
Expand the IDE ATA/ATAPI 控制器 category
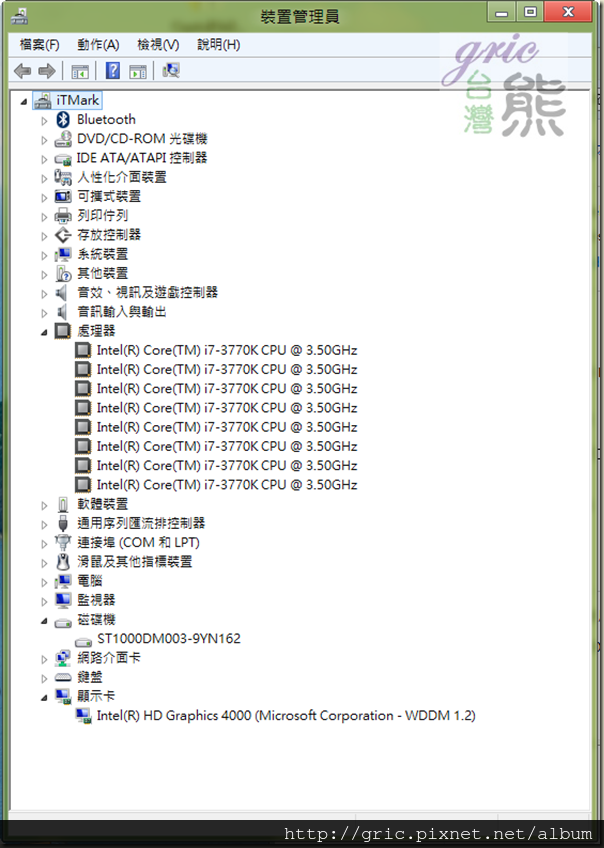[x=44, y=159]
